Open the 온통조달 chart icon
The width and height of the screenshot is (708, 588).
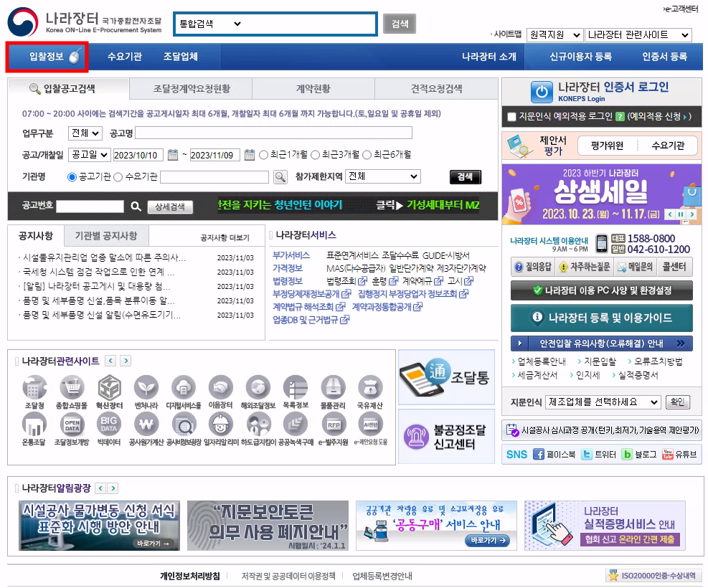click(x=34, y=425)
